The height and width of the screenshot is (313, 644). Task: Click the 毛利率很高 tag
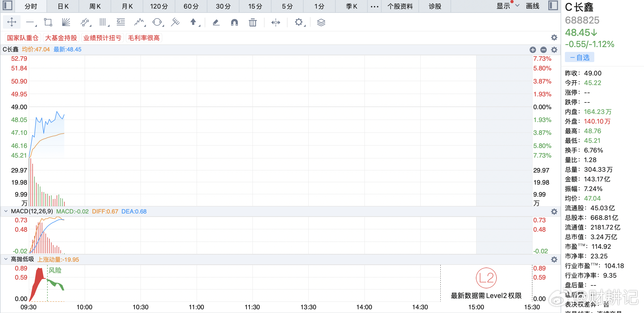144,38
